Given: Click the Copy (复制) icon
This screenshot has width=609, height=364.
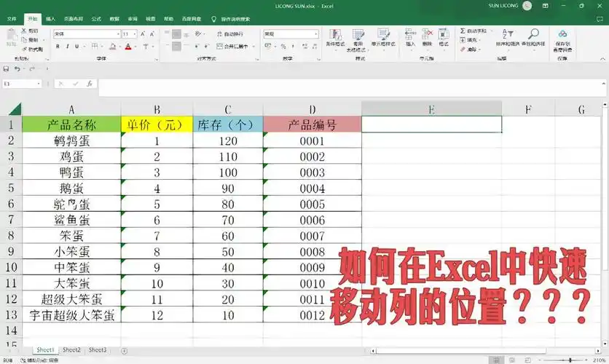Looking at the screenshot, I should [x=24, y=39].
